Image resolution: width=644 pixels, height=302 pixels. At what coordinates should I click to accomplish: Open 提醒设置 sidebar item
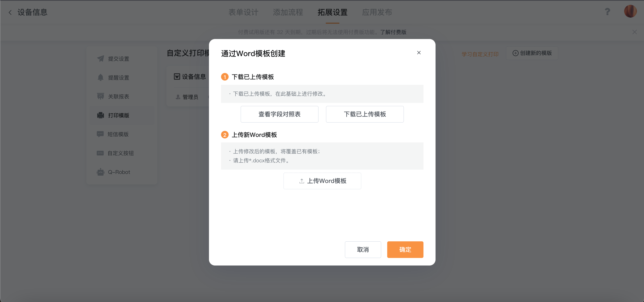point(122,78)
